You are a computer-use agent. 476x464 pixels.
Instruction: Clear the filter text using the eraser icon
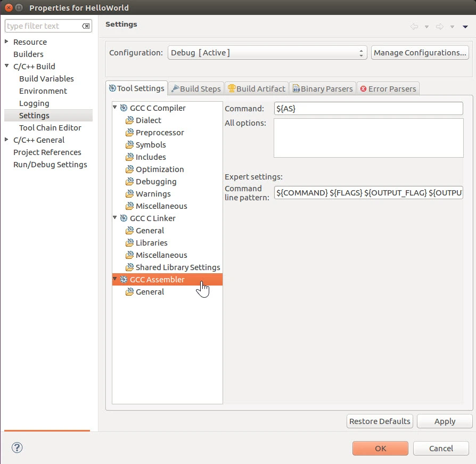point(86,26)
